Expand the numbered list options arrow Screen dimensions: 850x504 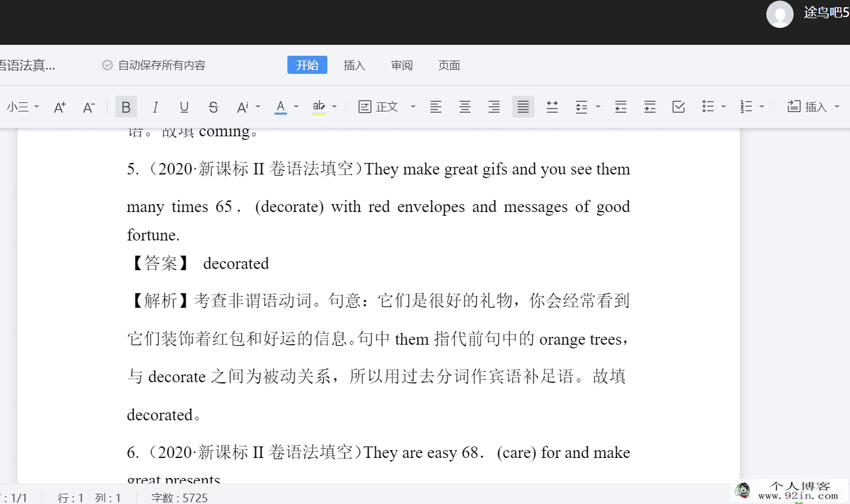pos(761,107)
